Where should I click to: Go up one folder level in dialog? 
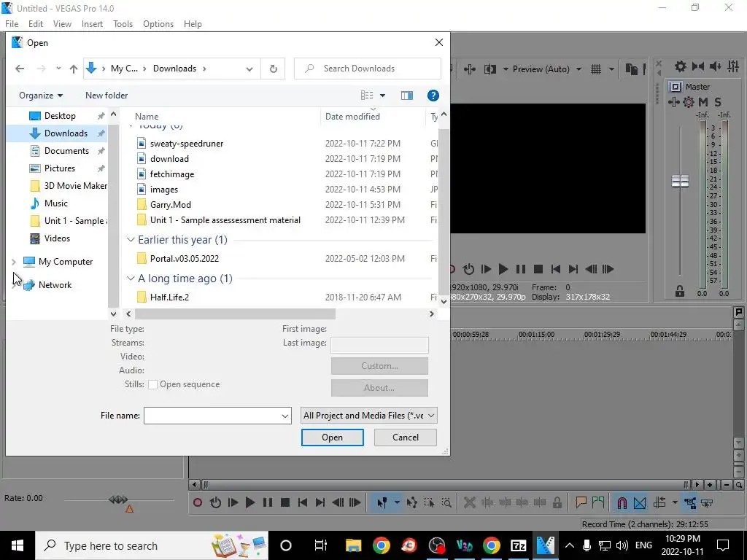(74, 69)
